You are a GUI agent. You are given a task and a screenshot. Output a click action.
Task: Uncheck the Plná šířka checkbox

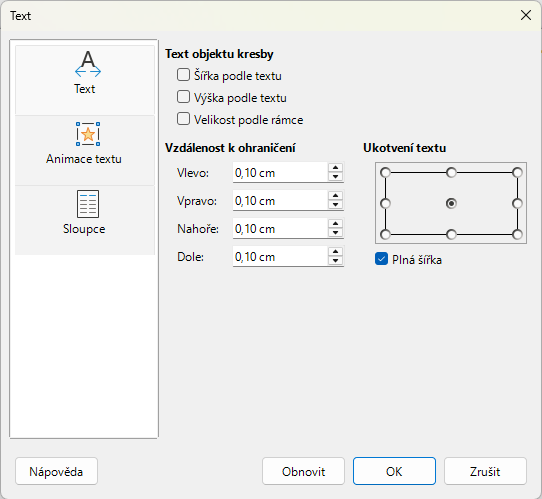tap(381, 259)
